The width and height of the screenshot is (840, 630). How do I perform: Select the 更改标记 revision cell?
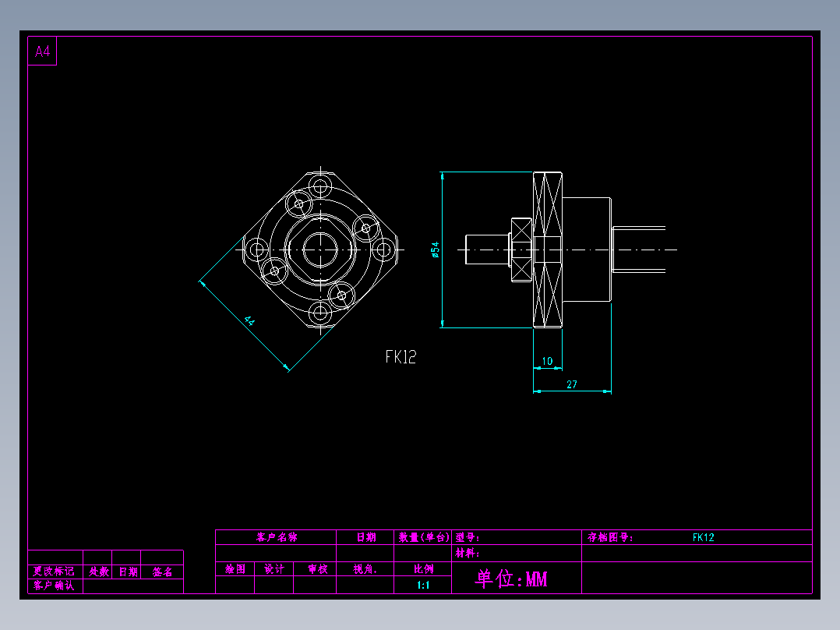click(x=54, y=572)
